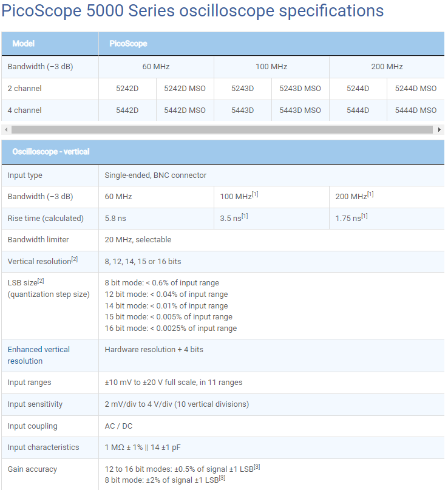Click the 16 bit mode 0.0025% line
Viewport: 448px width, 490px height.
coord(171,328)
